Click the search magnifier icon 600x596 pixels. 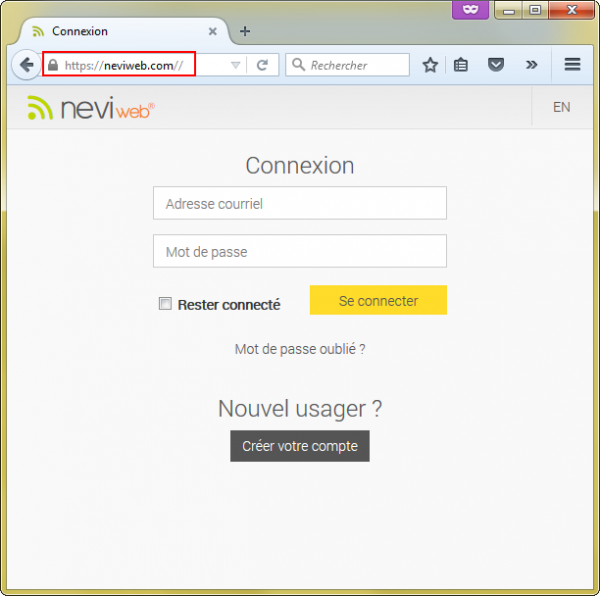tap(298, 65)
